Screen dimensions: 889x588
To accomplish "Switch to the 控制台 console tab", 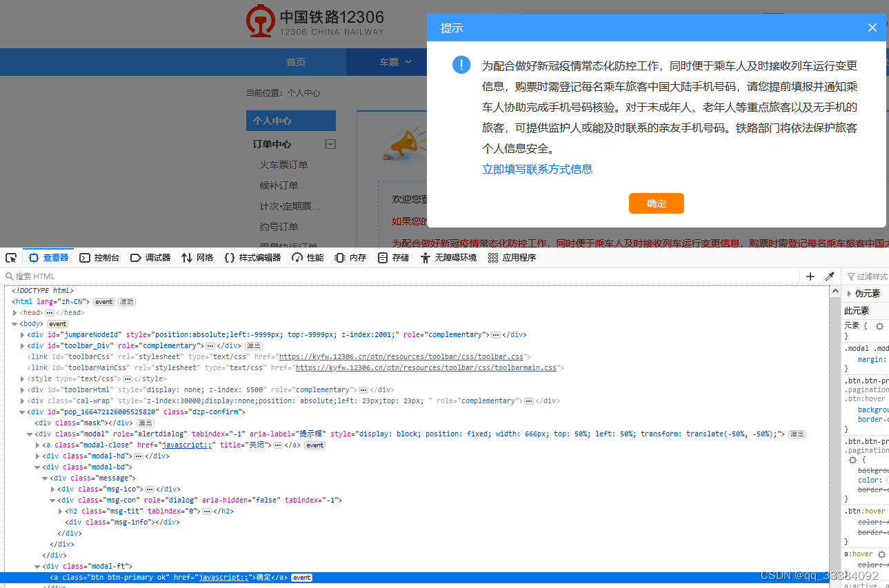I will click(x=99, y=258).
